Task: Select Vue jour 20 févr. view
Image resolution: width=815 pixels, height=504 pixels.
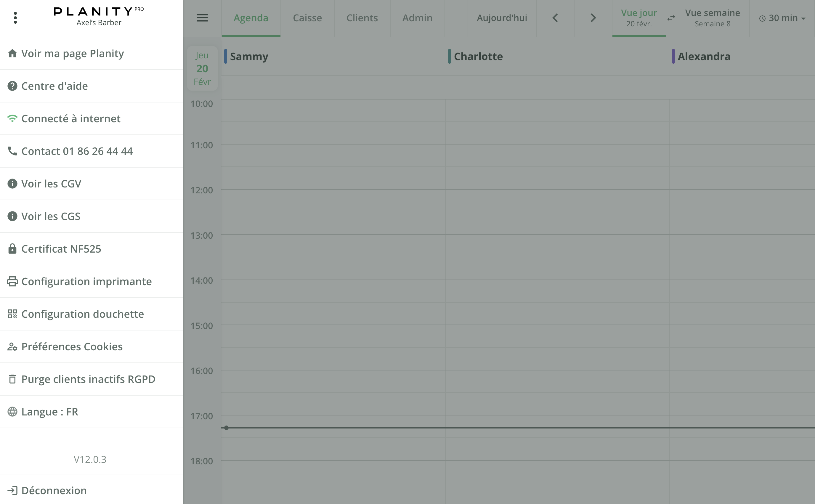Action: click(638, 18)
